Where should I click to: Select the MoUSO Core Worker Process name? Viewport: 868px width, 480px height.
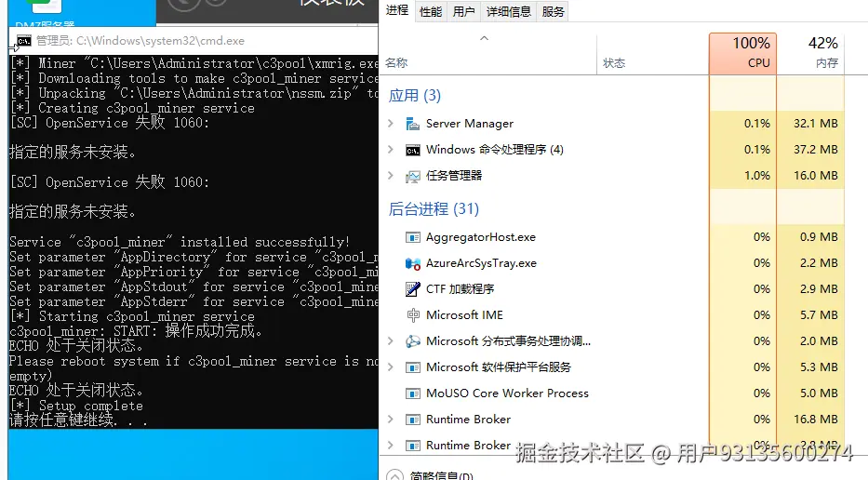point(507,393)
